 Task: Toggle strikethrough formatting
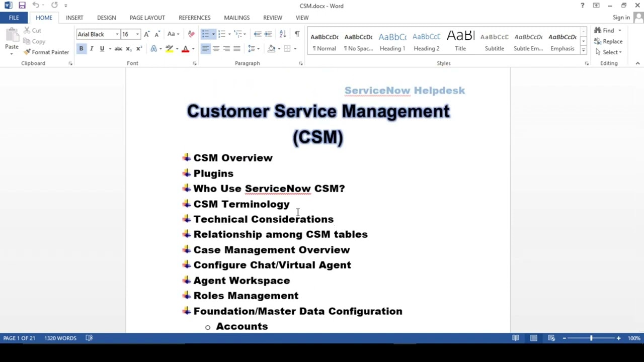tap(118, 49)
